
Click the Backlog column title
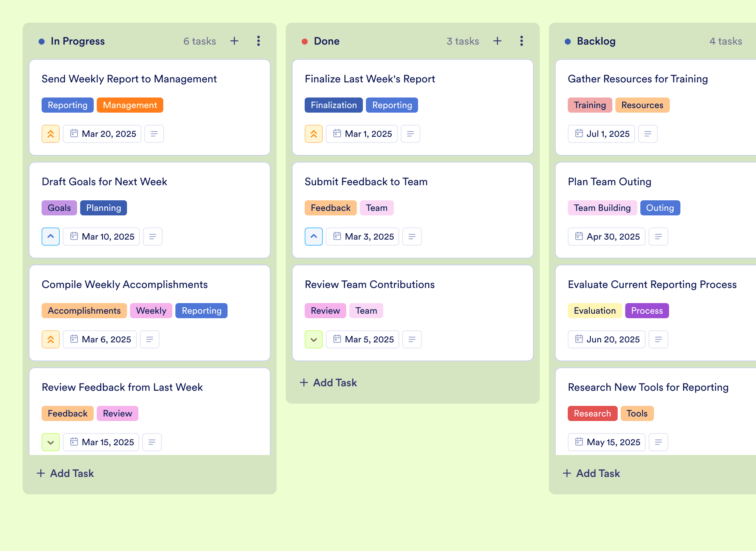click(596, 41)
